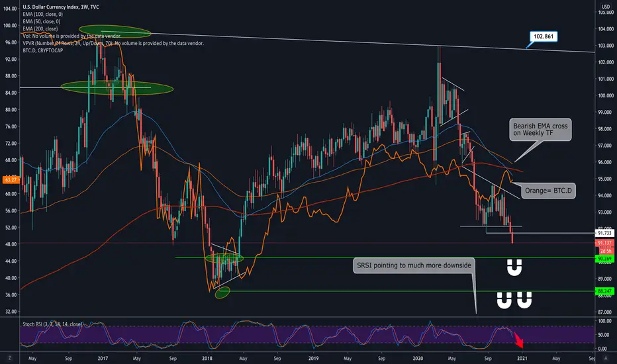
Task: Select the EMA (200, close) legend entry
Action: pos(40,28)
